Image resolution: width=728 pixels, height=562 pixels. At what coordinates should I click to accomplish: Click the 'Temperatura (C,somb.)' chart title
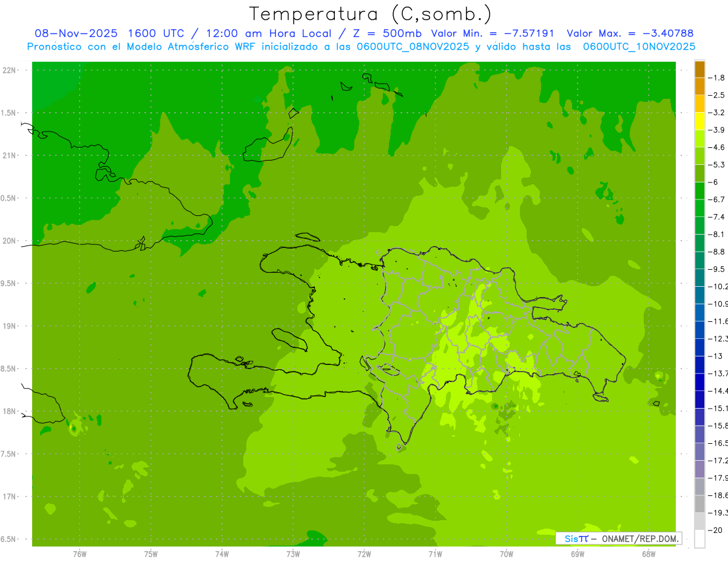(x=371, y=14)
